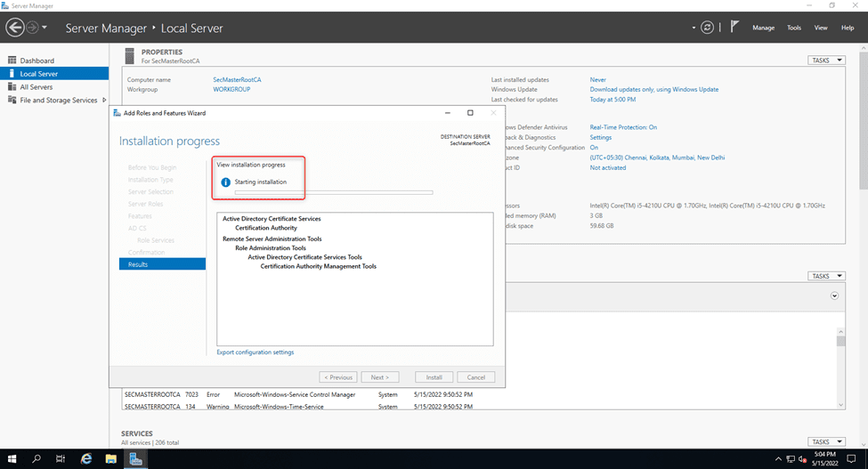Image resolution: width=868 pixels, height=469 pixels.
Task: Minimize the Add Roles and Features Wizard
Action: tap(447, 113)
